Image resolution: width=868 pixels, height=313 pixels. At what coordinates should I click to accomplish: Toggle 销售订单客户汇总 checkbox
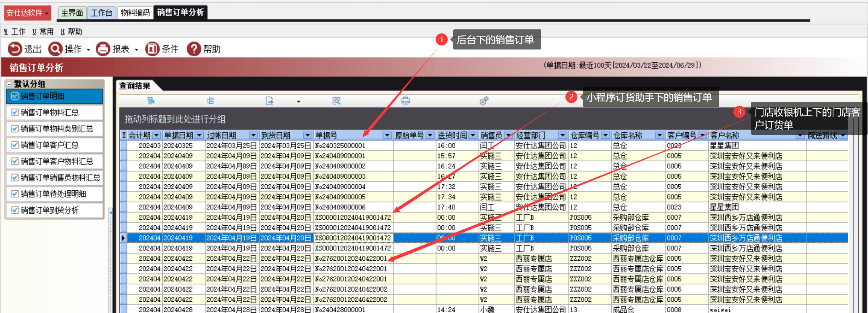(15, 145)
